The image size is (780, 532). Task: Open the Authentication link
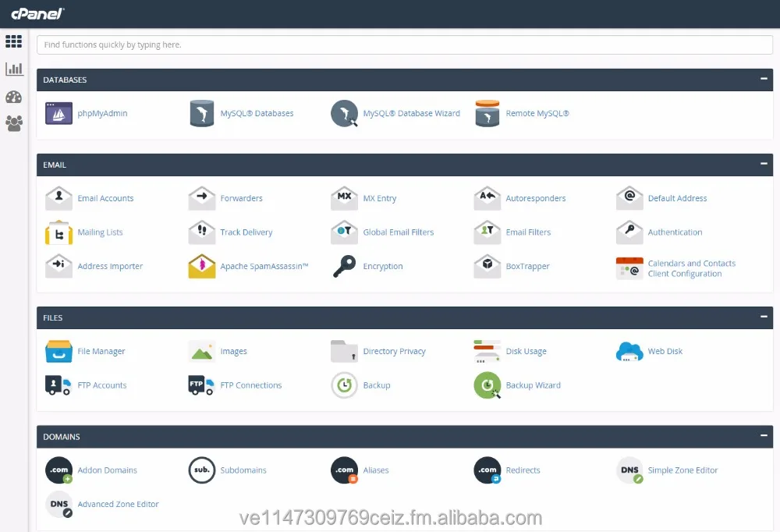pos(675,232)
